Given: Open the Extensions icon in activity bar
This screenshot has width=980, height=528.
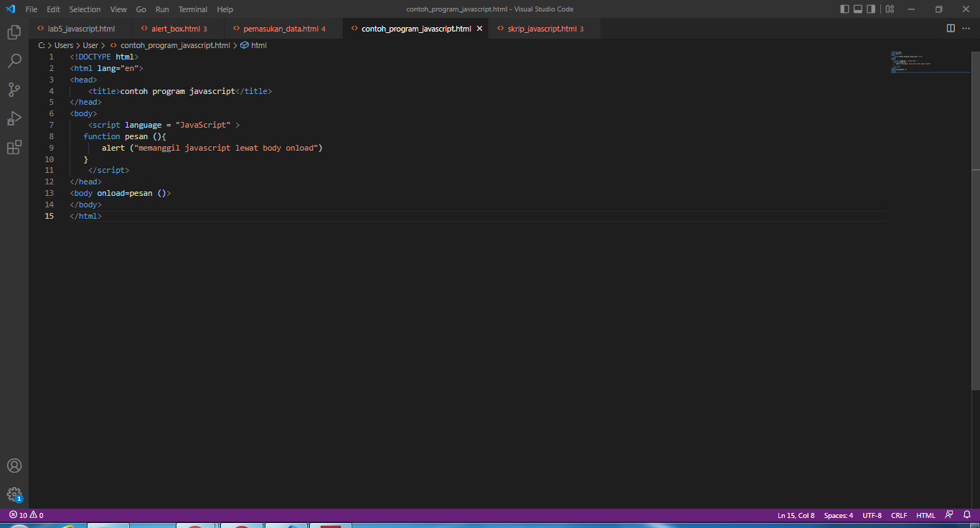Looking at the screenshot, I should point(14,146).
